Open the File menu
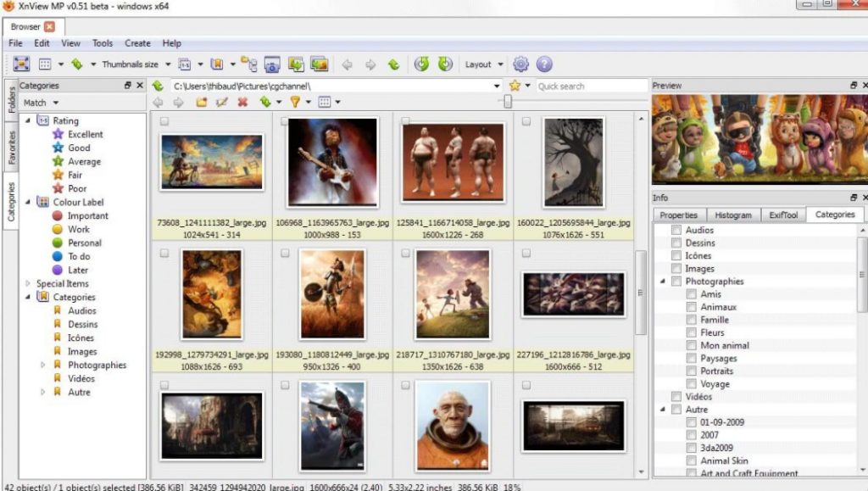 [15, 43]
